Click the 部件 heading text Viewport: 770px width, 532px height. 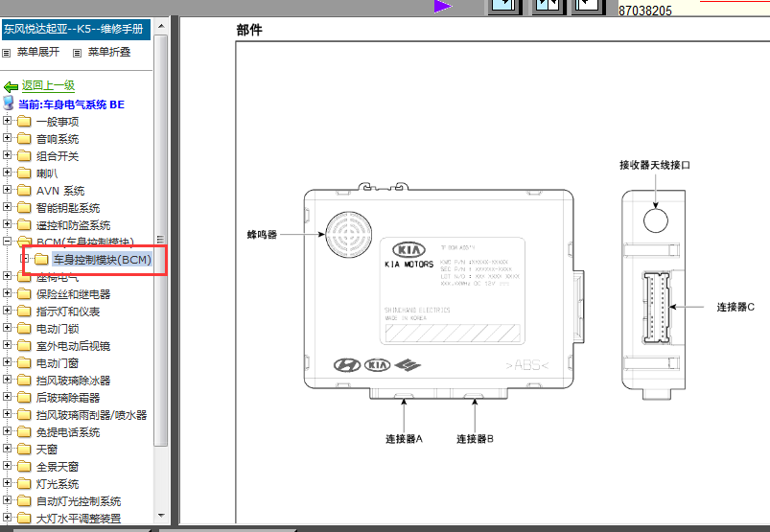tap(249, 30)
